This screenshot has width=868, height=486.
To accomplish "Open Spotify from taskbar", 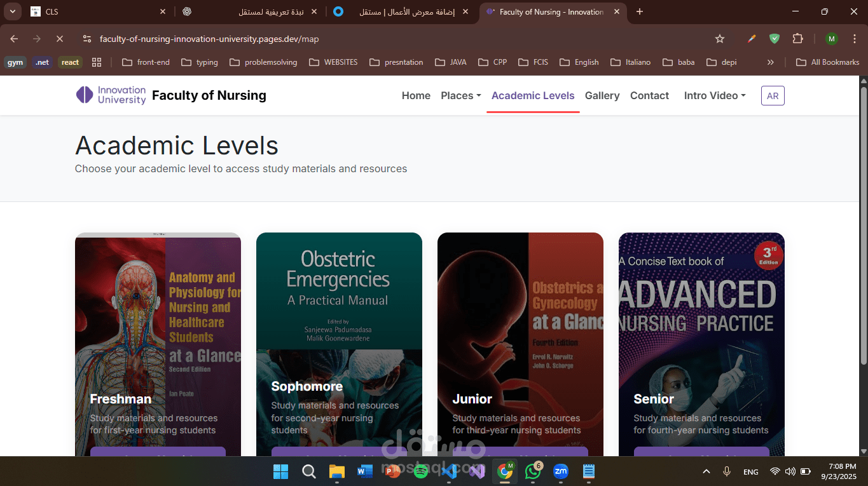I will (x=420, y=471).
